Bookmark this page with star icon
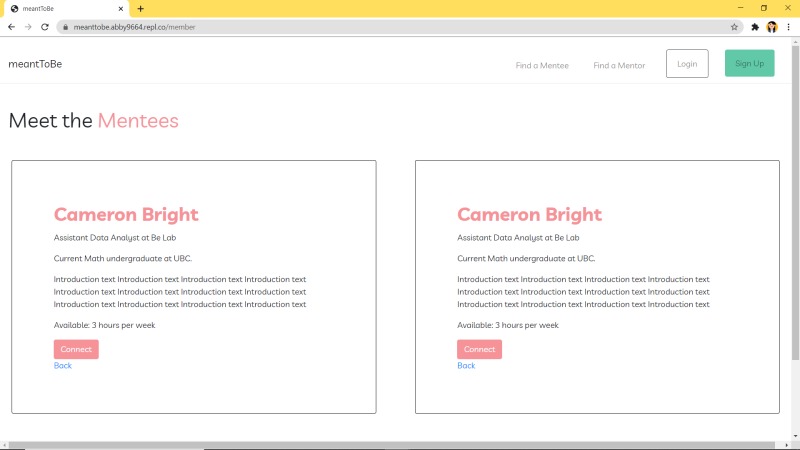 [x=734, y=27]
